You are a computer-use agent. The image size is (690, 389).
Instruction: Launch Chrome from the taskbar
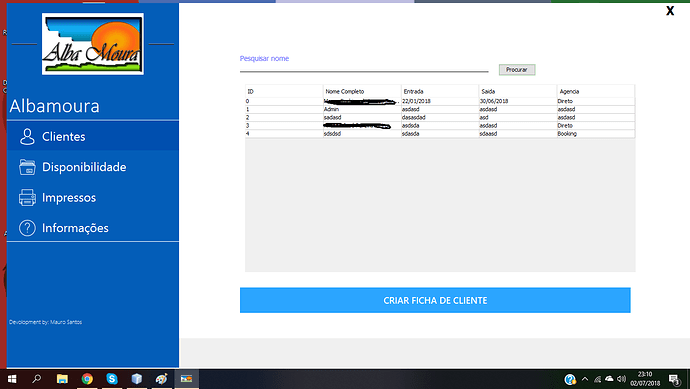87,379
